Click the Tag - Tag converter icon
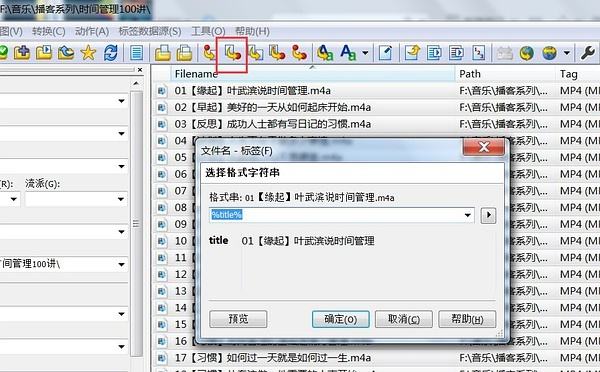 click(x=299, y=53)
